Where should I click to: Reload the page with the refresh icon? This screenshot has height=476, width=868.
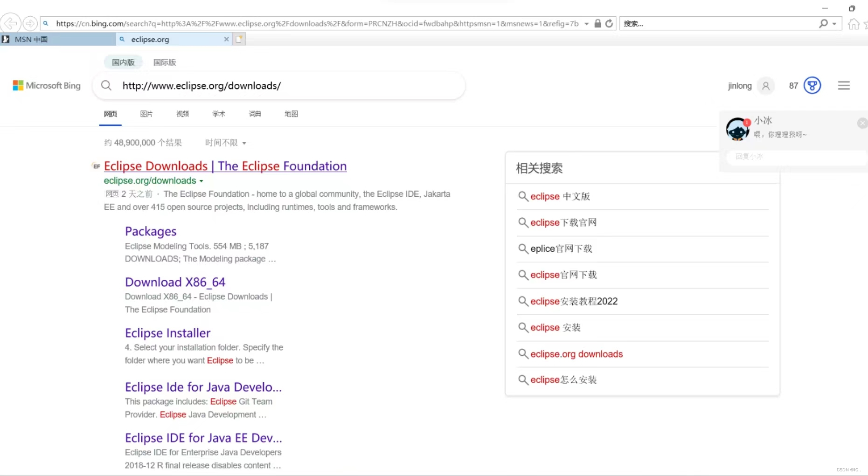click(x=609, y=23)
